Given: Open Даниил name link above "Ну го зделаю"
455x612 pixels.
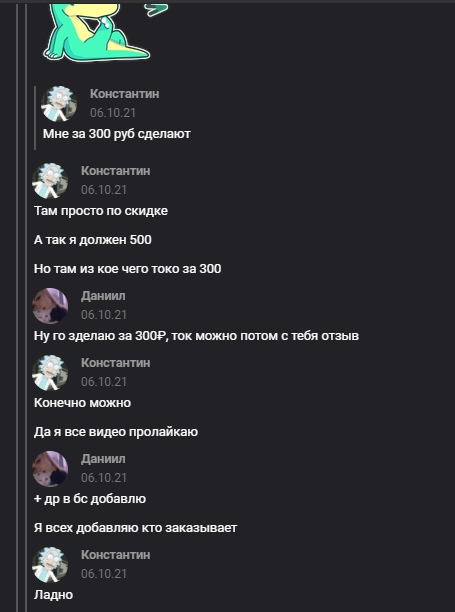Looking at the screenshot, I should (x=103, y=296).
